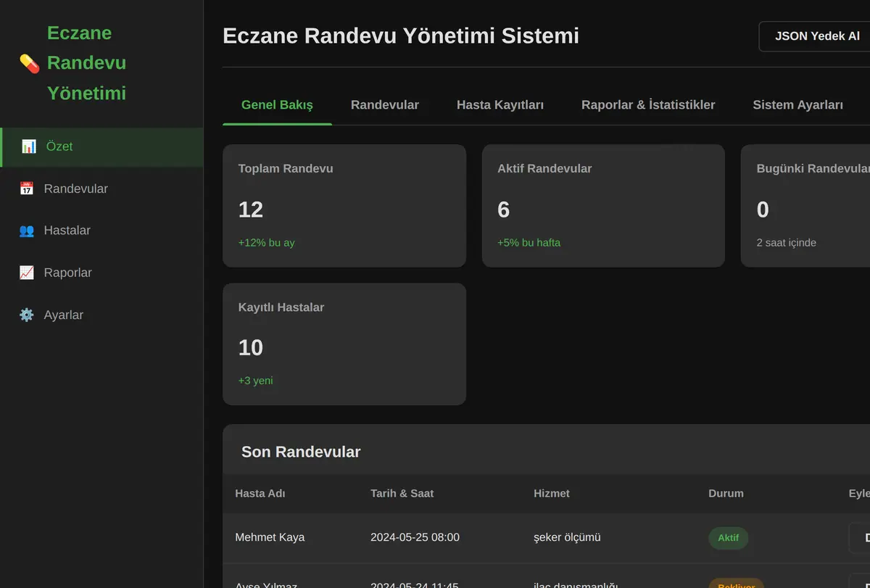
Task: Click the line chart icon beside Raporlar
Action: (x=27, y=273)
